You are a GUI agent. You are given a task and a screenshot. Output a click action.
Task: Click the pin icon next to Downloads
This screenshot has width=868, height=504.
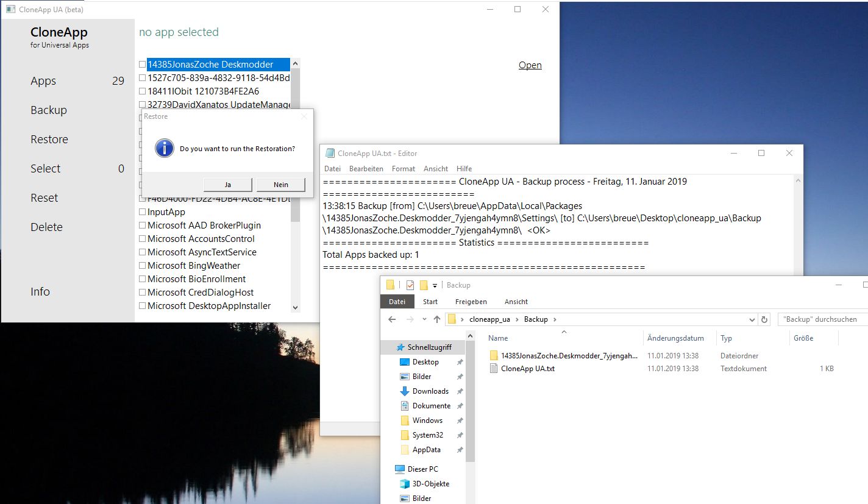tap(460, 391)
